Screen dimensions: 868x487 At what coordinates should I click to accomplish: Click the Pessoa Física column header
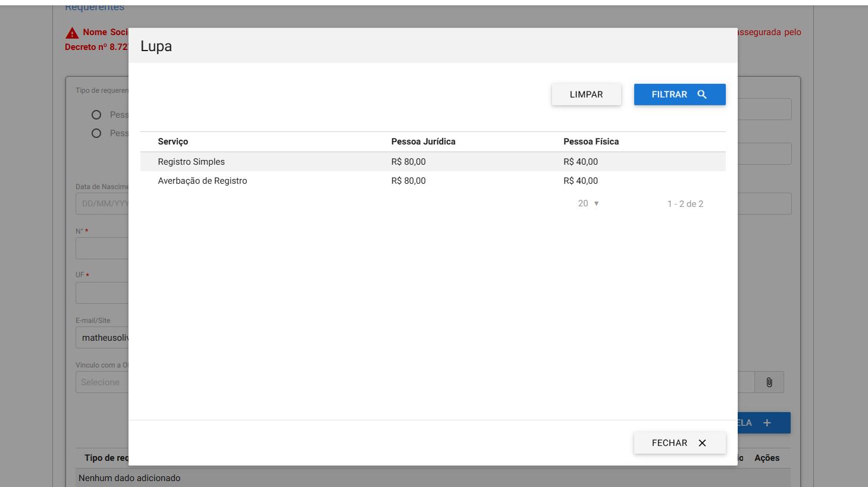coord(591,142)
